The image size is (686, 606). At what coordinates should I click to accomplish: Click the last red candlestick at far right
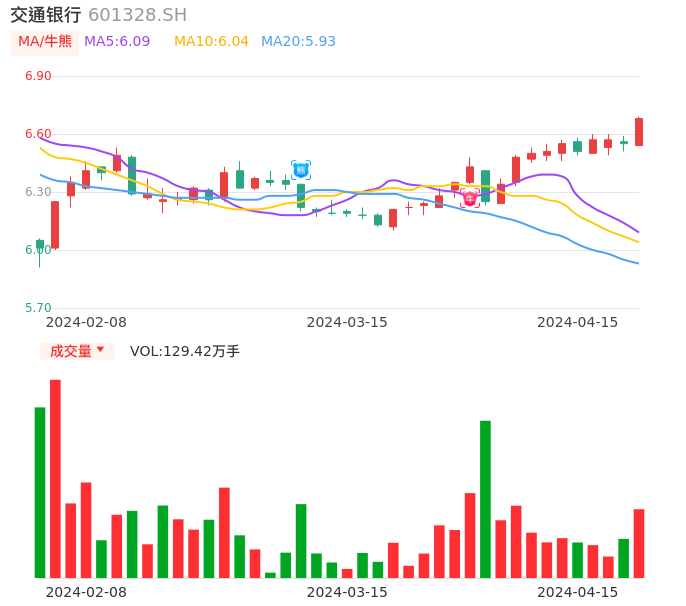639,132
